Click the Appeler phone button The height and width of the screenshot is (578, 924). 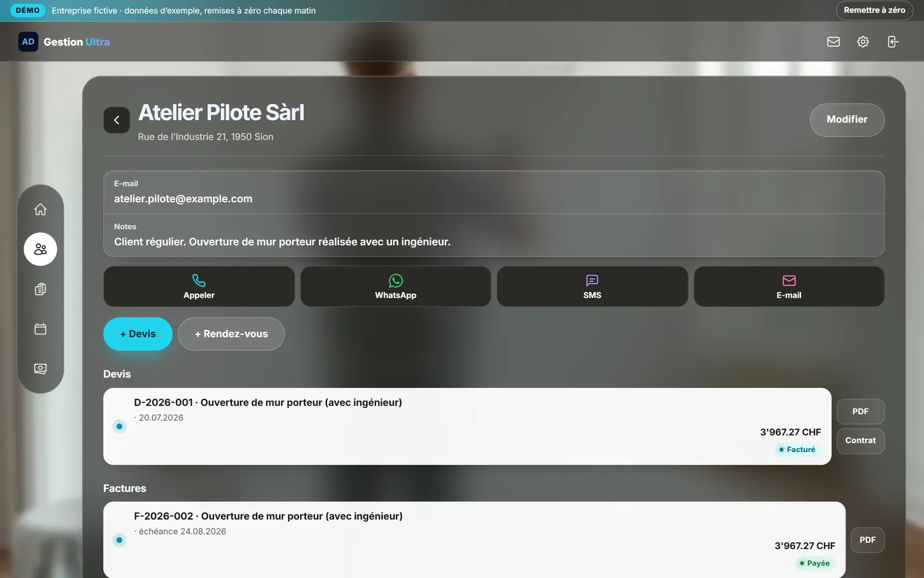[x=199, y=287]
